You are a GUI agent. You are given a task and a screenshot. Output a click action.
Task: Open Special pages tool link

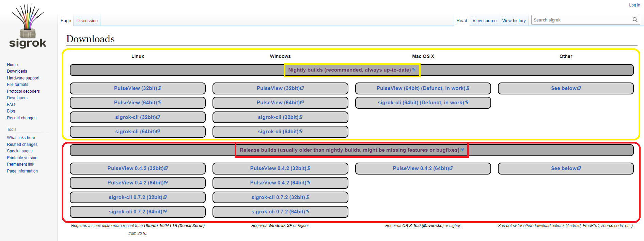[x=20, y=151]
